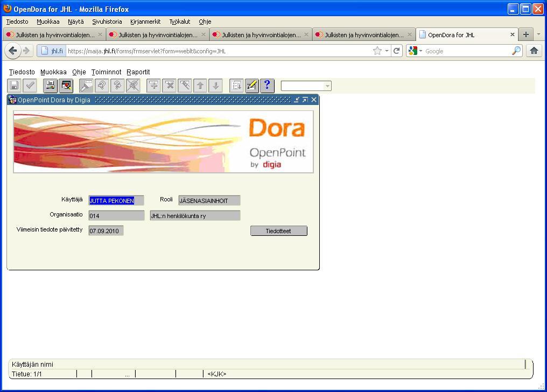Open the List of Values icon
This screenshot has width=547, height=392.
(236, 86)
